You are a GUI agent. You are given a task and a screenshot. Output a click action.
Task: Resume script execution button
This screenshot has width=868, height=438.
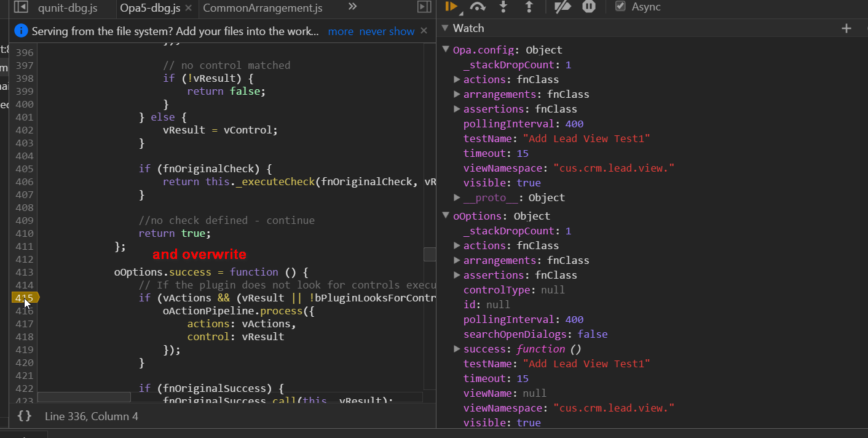(451, 7)
